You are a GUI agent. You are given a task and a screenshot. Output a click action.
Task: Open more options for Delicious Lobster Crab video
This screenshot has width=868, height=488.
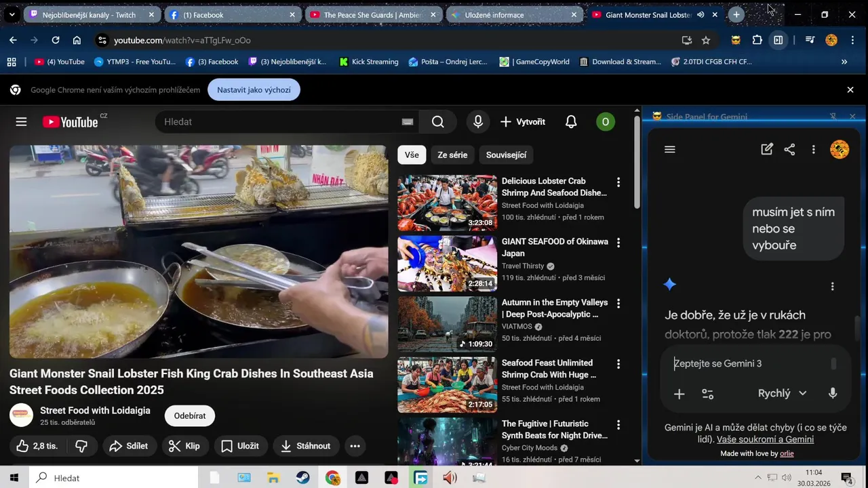(x=618, y=182)
